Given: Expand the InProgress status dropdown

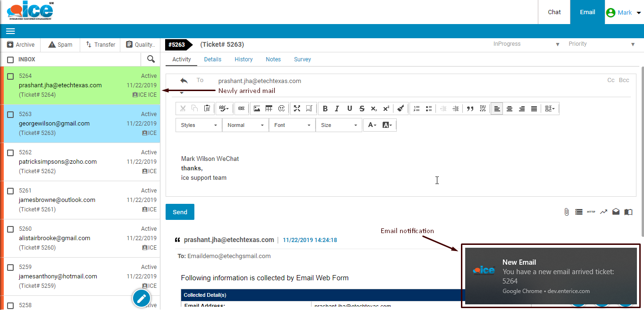Looking at the screenshot, I should tap(526, 44).
